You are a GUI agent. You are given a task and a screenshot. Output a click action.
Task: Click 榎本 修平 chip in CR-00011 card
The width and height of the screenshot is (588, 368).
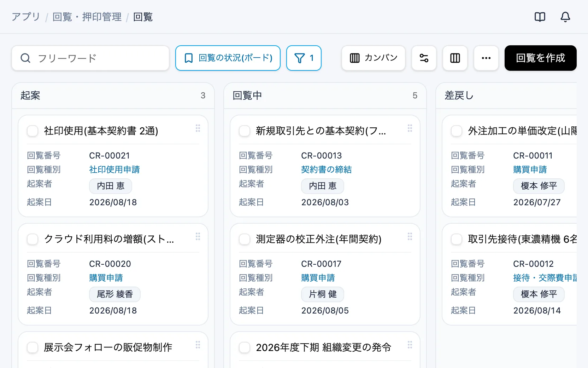pyautogui.click(x=539, y=186)
